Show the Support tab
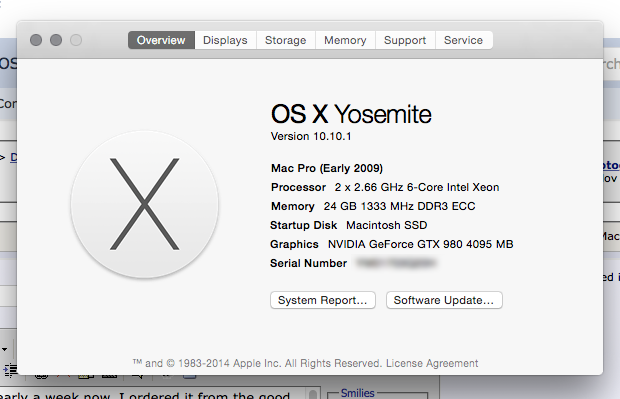 point(405,40)
